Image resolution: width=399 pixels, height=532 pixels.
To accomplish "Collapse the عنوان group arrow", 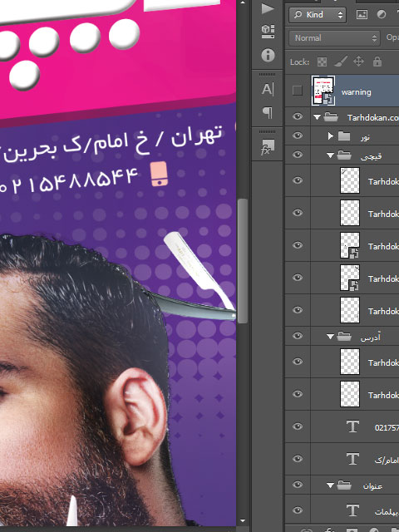I will click(330, 485).
